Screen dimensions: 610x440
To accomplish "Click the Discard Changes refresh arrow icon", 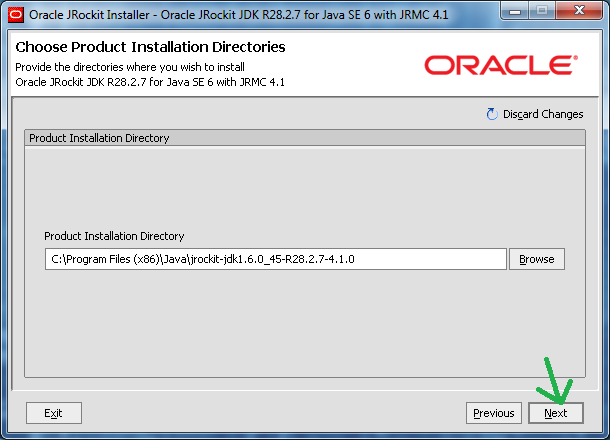I will point(492,114).
